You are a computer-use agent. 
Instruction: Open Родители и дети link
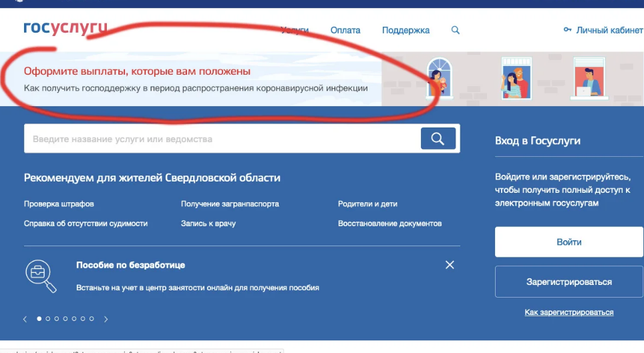point(367,204)
